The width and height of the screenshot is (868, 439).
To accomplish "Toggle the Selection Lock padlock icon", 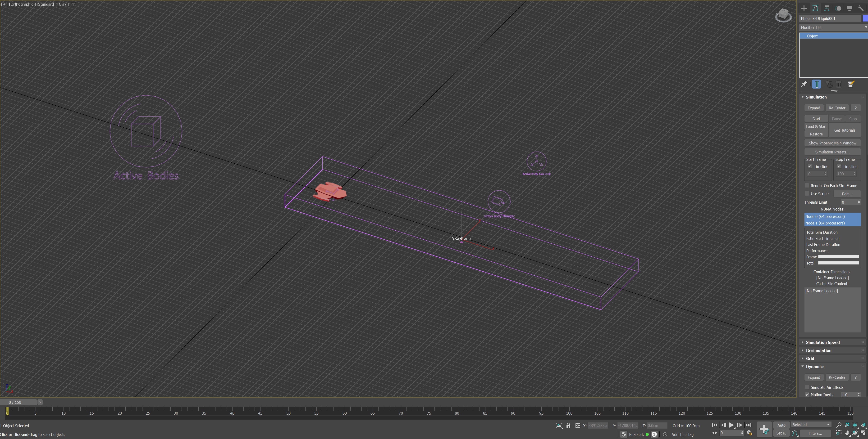I will pos(568,426).
